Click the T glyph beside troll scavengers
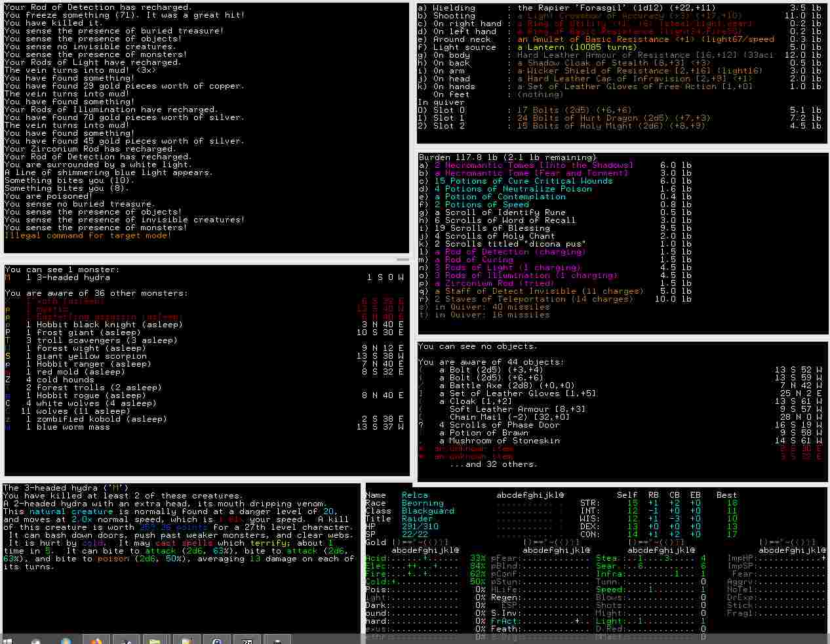830x644 pixels. pos(8,340)
